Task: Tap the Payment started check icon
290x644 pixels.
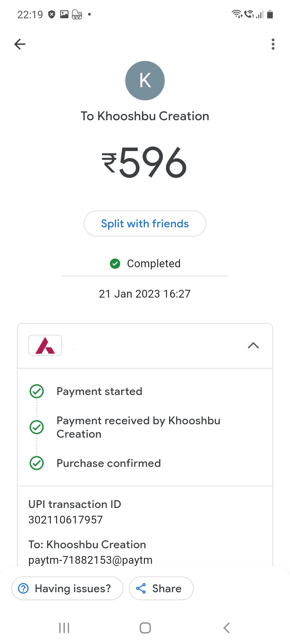Action: coord(37,391)
